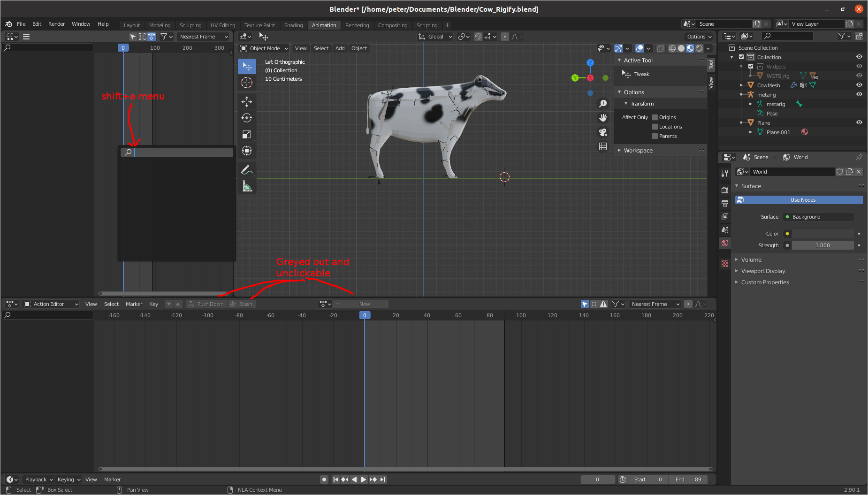Jump to the start frame
The image size is (868, 495).
click(335, 480)
